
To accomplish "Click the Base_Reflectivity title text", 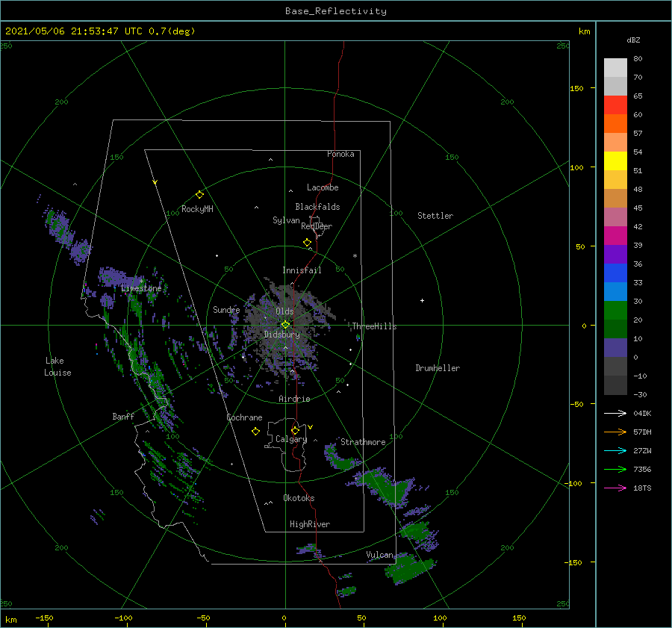I will pos(336,11).
